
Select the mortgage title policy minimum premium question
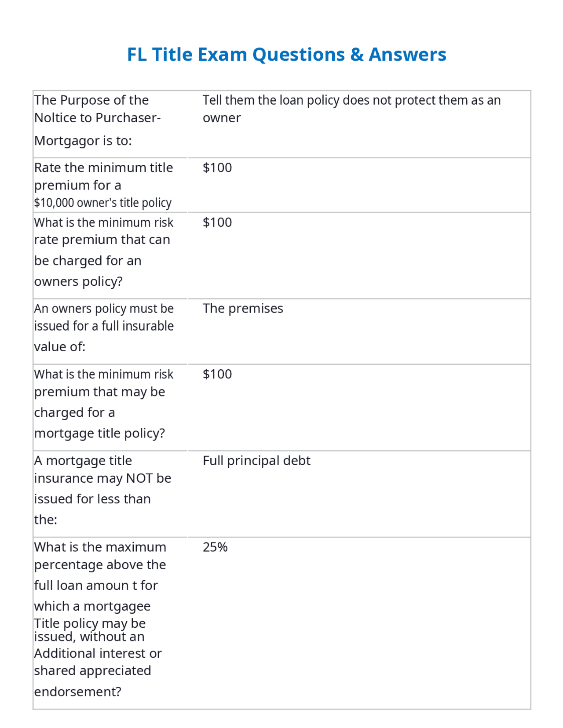coord(110,408)
